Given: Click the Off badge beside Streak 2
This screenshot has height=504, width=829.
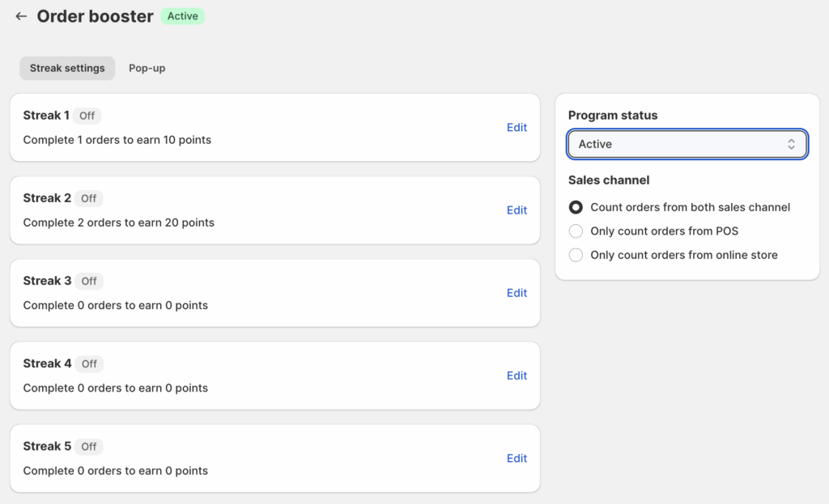Looking at the screenshot, I should coord(88,198).
